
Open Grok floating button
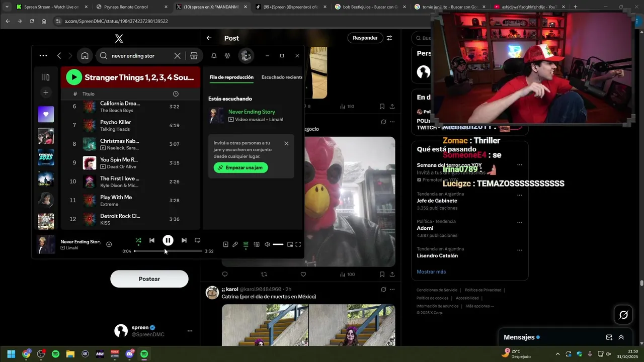pyautogui.click(x=623, y=315)
